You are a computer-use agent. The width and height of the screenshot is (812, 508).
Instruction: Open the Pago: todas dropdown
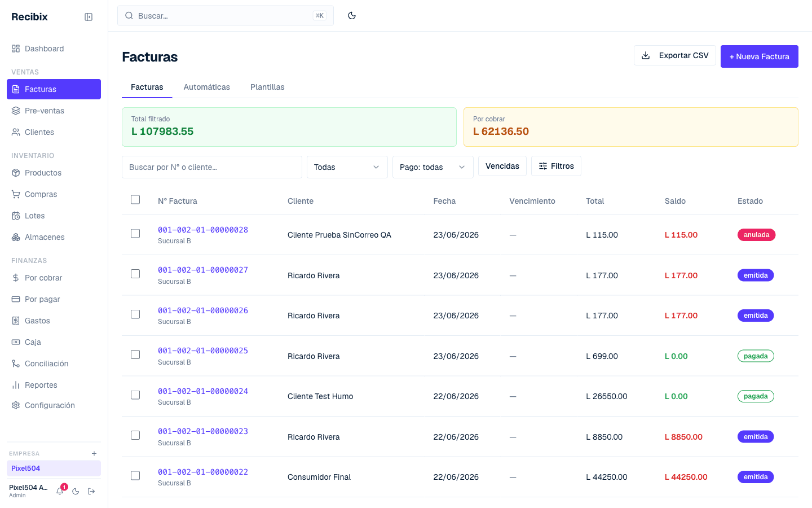coord(433,167)
